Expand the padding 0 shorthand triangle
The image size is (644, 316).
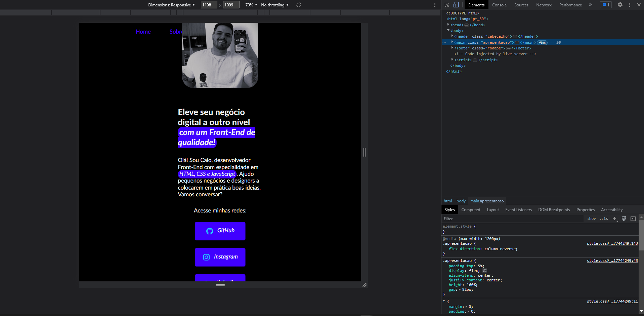point(469,311)
